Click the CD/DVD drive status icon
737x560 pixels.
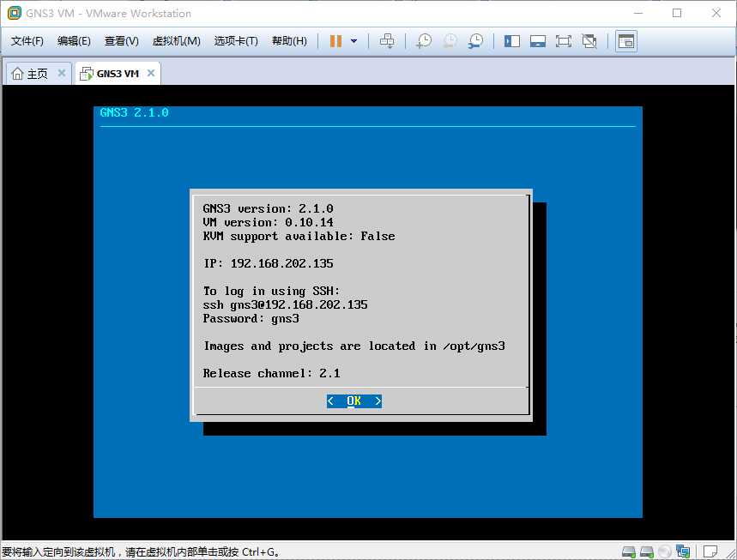(x=665, y=551)
